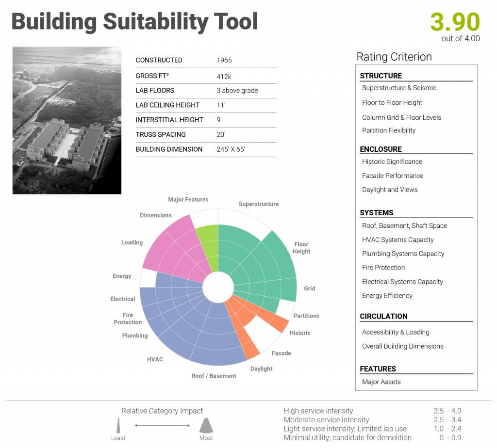Click the HVAC label on radial chart
Screen dimensions: 497x448
155,359
